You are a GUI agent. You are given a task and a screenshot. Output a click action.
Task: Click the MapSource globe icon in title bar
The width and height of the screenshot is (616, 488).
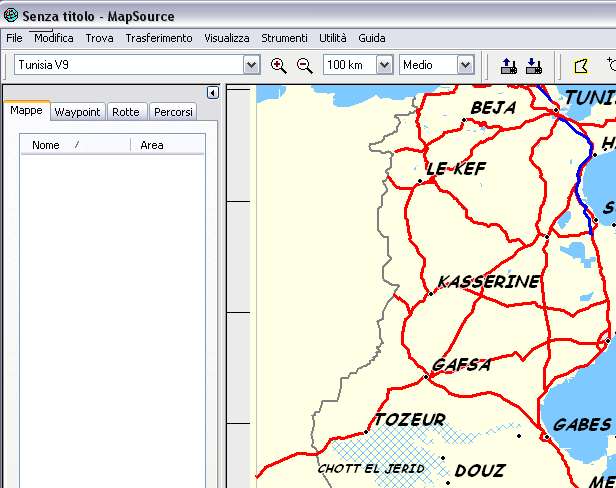[11, 16]
